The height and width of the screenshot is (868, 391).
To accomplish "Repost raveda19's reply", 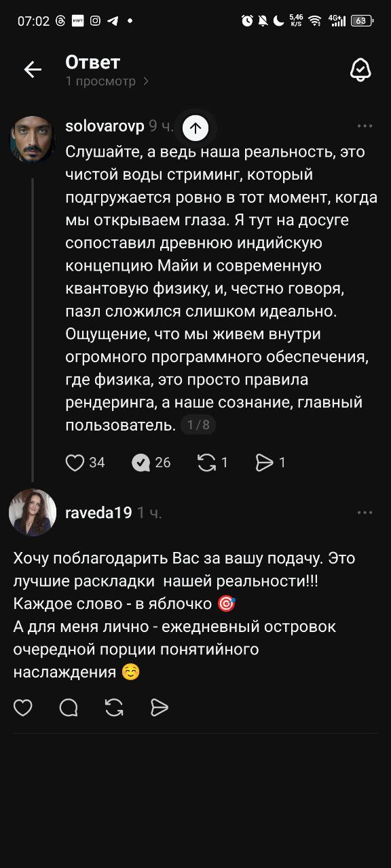I will coord(114,708).
